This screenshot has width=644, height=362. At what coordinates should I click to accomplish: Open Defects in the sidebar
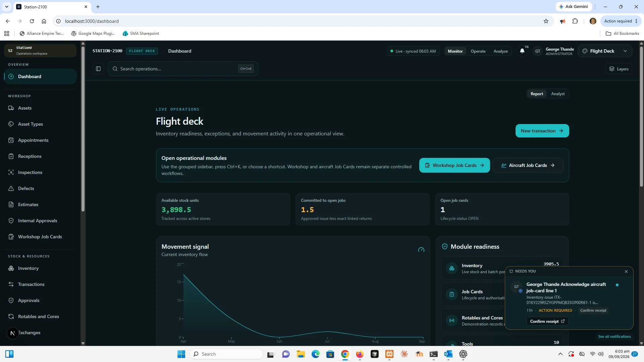click(40, 188)
